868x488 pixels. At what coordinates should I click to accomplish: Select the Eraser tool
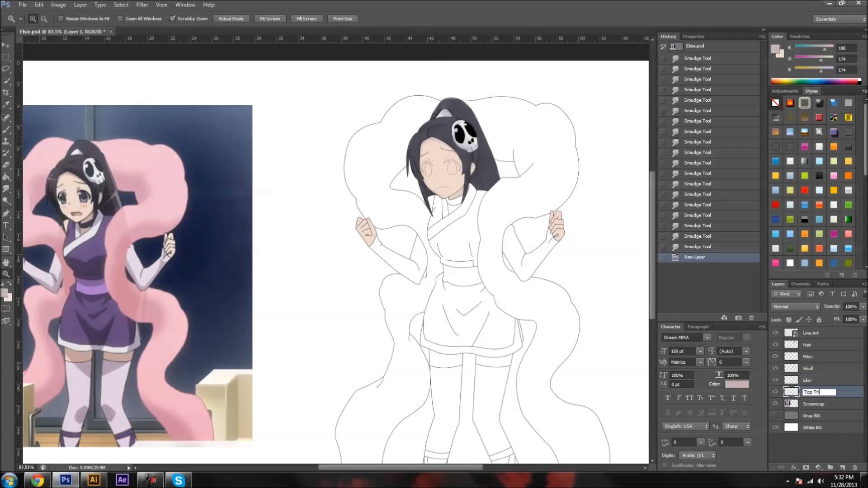(x=6, y=165)
